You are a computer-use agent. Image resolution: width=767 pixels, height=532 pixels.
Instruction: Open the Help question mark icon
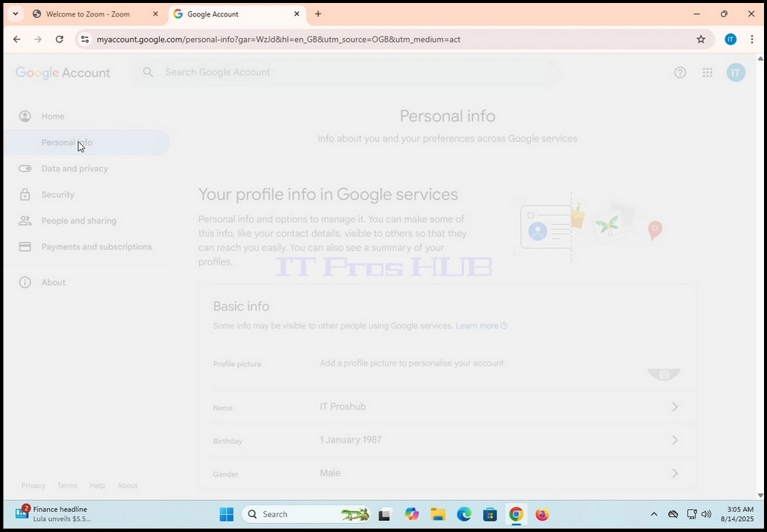tap(680, 72)
